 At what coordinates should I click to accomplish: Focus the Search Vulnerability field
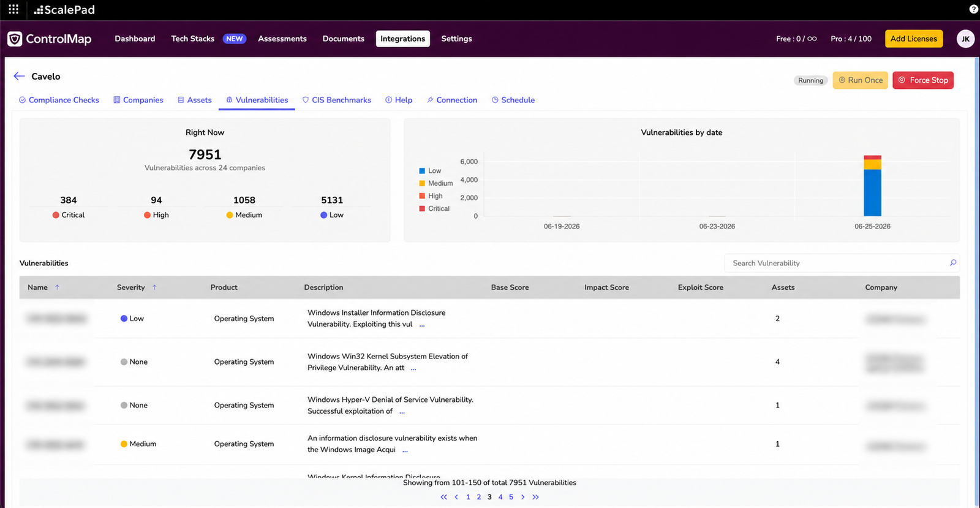(842, 263)
